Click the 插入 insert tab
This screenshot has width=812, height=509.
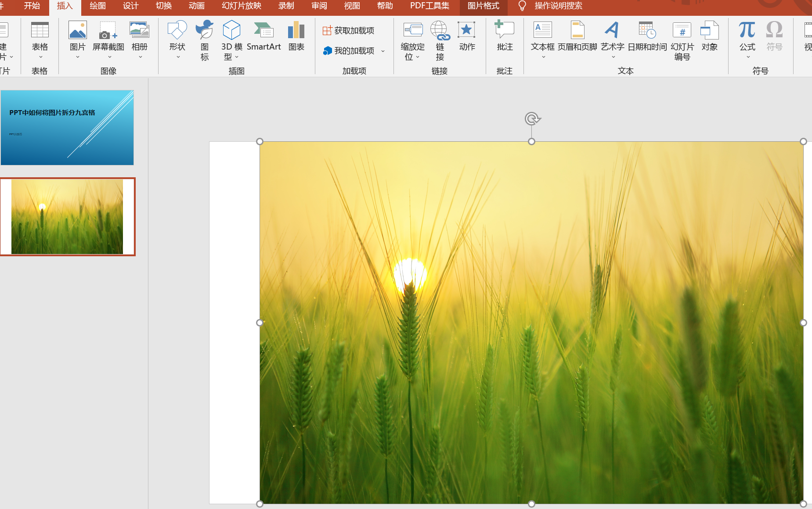pos(65,6)
